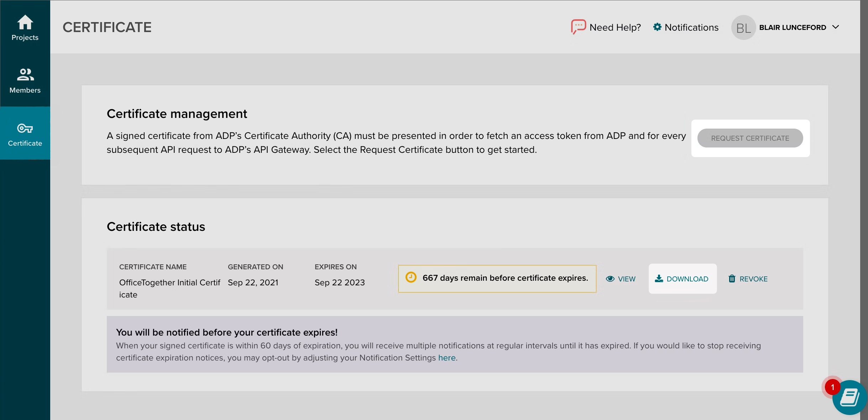Toggle the Notifications settings panel
Viewport: 868px width, 420px height.
click(x=686, y=27)
